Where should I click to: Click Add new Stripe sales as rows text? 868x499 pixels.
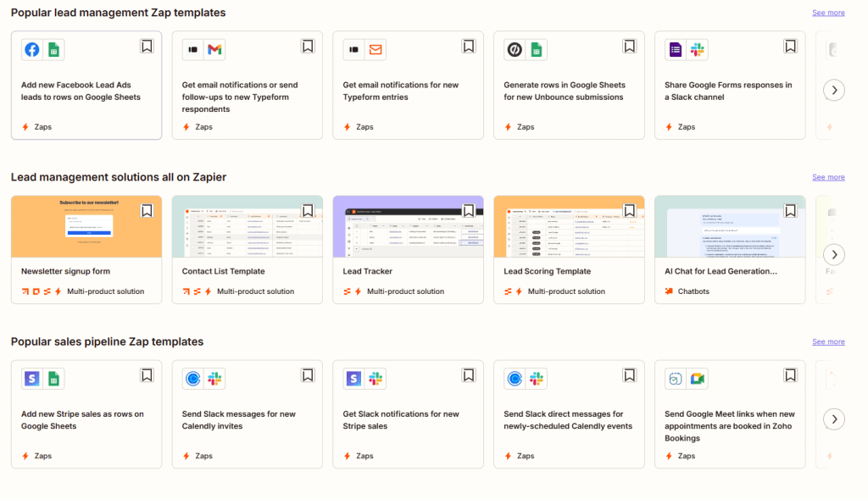point(82,420)
